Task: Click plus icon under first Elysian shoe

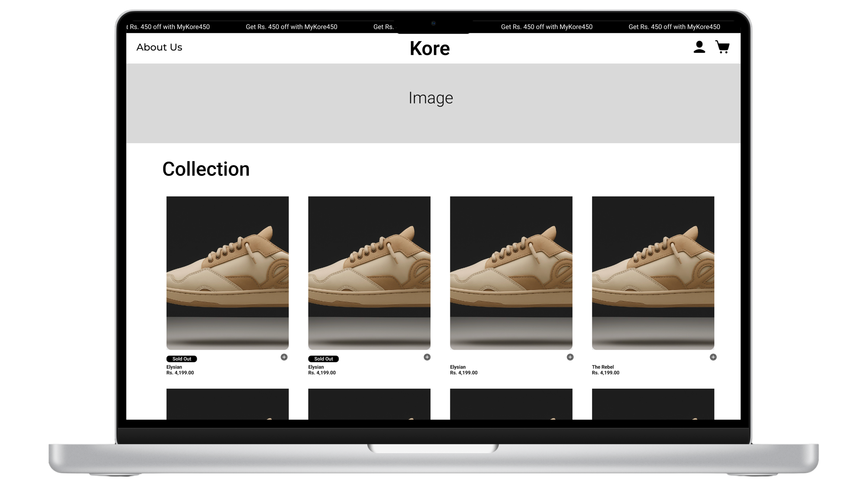Action: click(284, 357)
